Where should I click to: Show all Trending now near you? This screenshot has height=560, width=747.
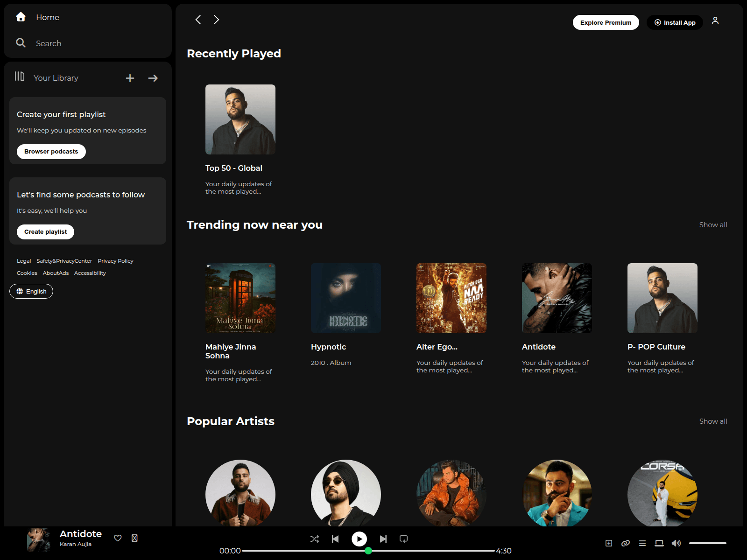(713, 225)
